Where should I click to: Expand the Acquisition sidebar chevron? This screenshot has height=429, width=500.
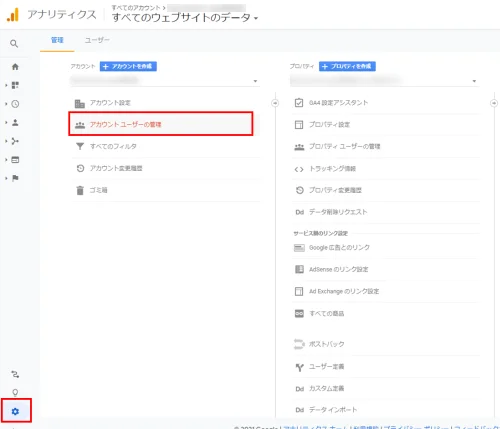(x=6, y=141)
